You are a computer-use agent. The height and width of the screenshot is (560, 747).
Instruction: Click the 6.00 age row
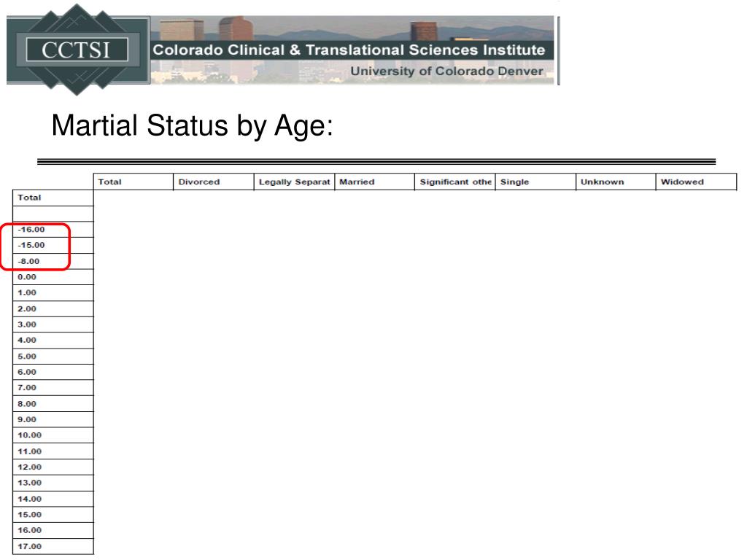click(53, 373)
